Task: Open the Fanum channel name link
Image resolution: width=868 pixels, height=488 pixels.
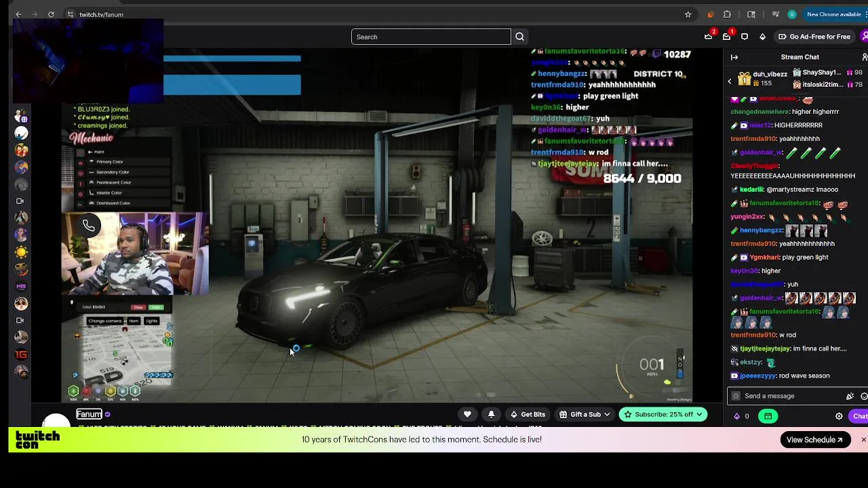Action: [89, 414]
